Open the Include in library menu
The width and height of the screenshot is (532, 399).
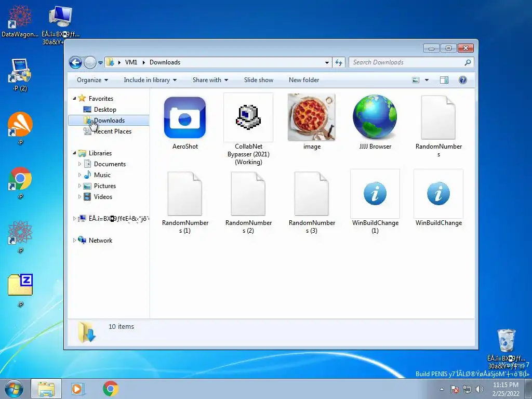pos(150,80)
